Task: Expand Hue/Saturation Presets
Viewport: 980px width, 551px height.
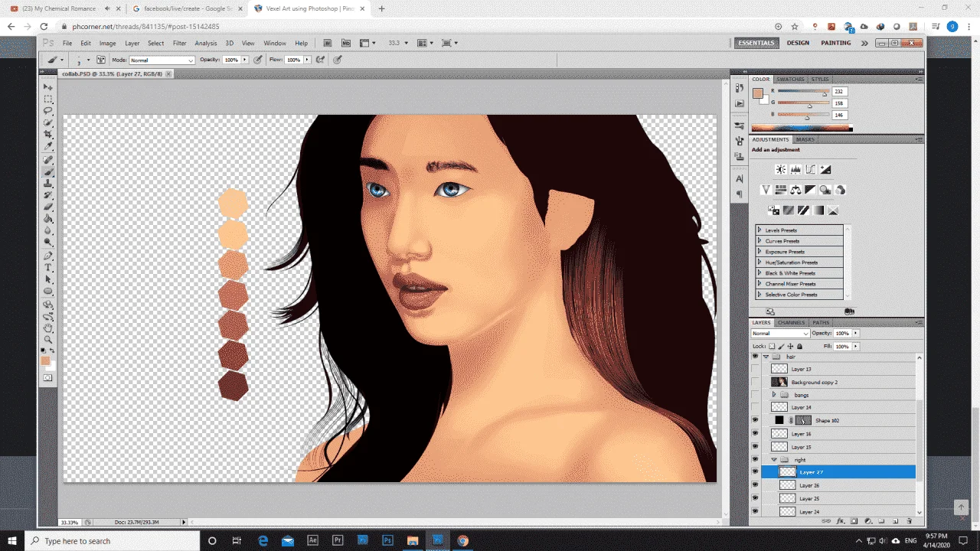Action: pyautogui.click(x=759, y=262)
